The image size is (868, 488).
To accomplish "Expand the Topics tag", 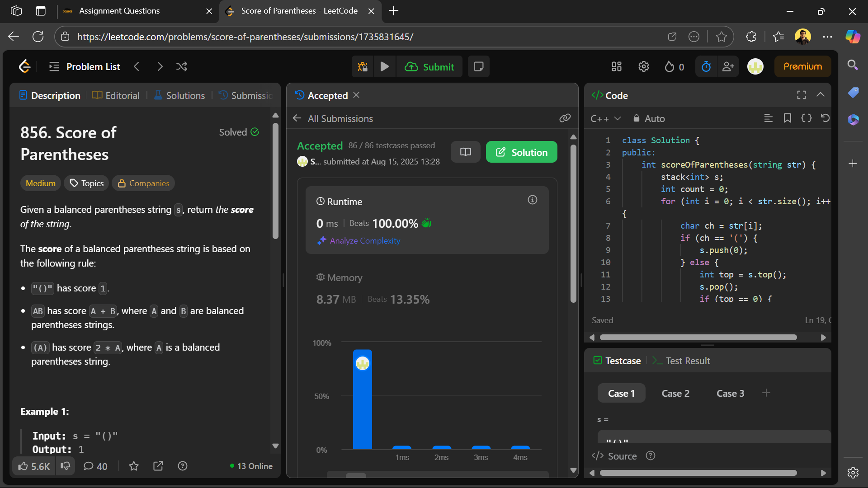I will pos(86,183).
